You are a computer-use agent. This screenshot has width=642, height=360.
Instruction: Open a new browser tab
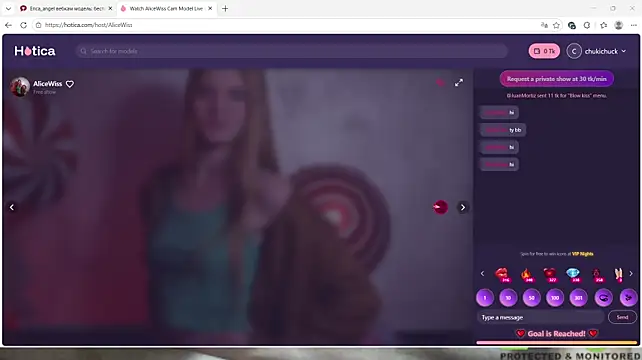[225, 8]
